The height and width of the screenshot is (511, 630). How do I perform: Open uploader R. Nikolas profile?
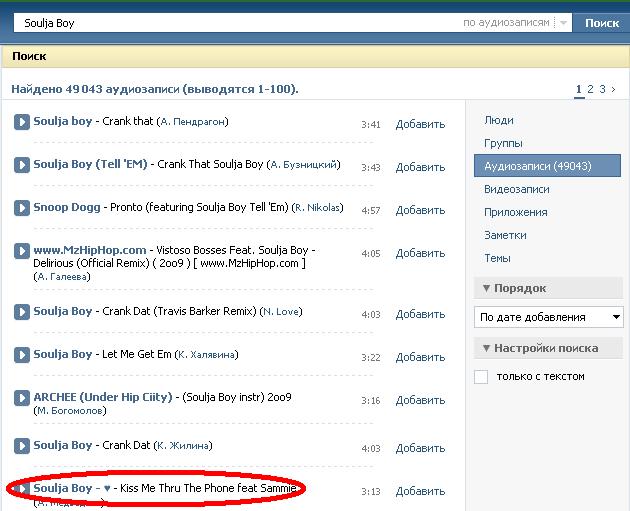[x=317, y=208]
